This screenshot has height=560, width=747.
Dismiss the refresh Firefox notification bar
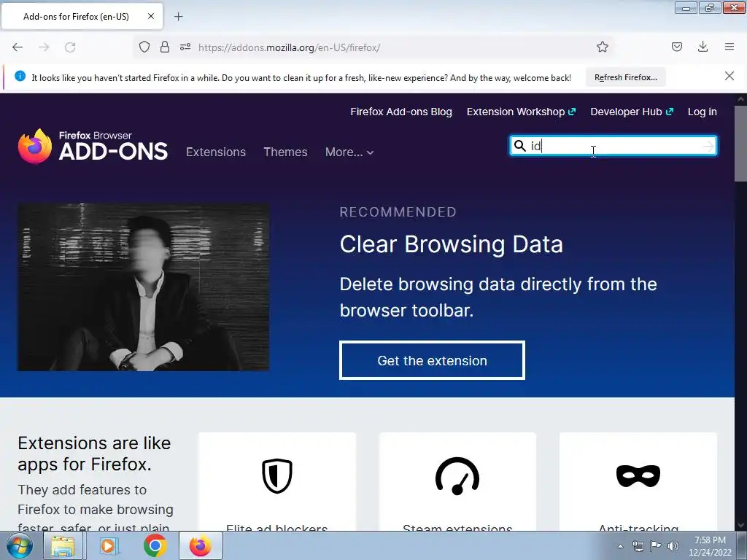click(x=729, y=76)
